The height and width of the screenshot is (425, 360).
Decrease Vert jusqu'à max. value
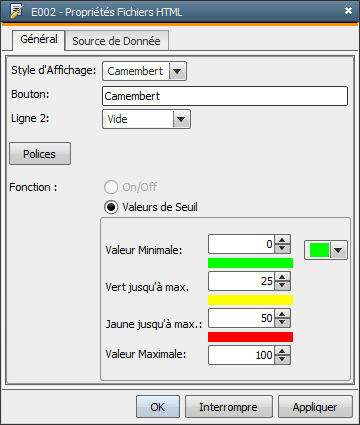pos(282,285)
